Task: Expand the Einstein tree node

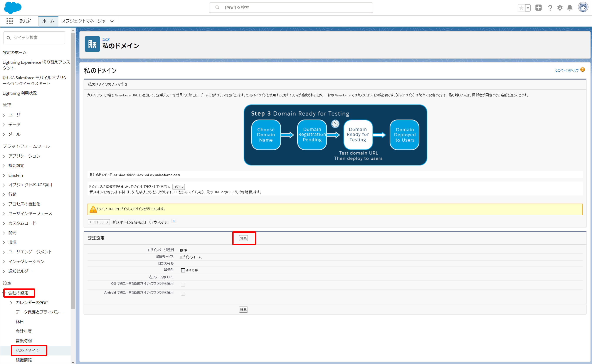Action: [4, 175]
